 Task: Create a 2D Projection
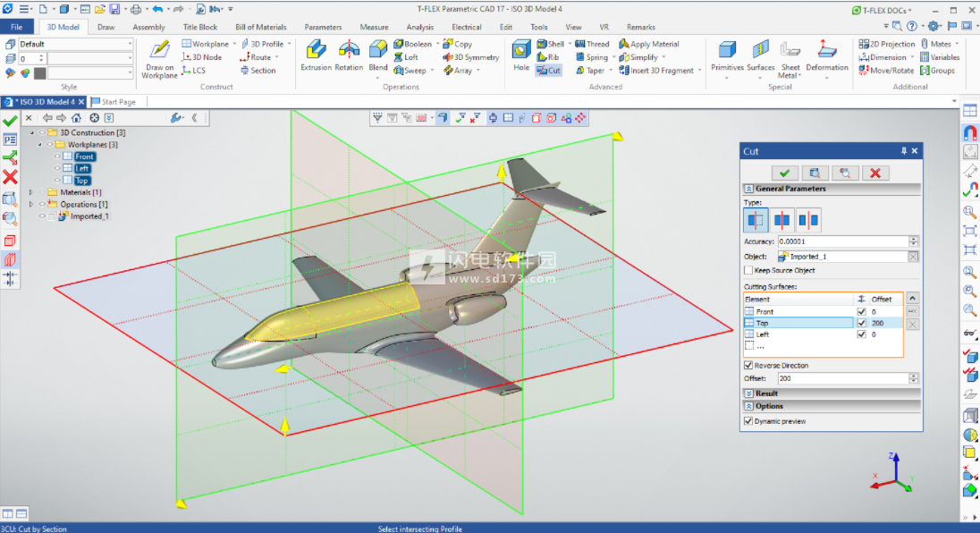(887, 44)
